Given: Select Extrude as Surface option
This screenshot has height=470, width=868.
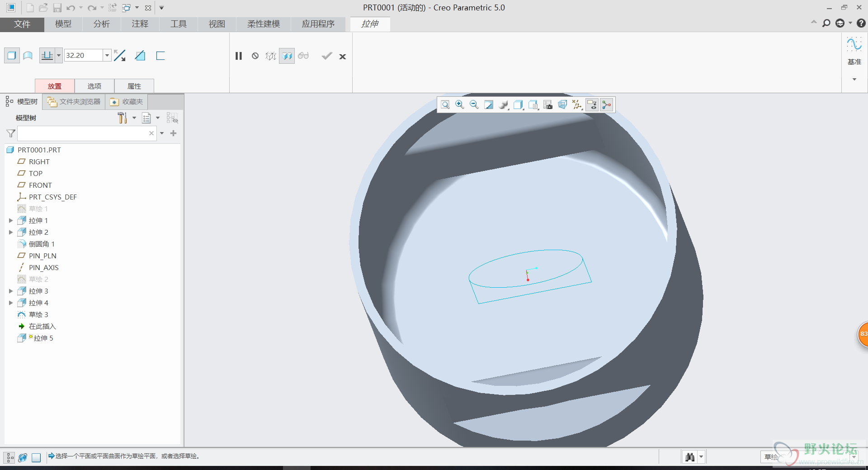Looking at the screenshot, I should [x=28, y=56].
